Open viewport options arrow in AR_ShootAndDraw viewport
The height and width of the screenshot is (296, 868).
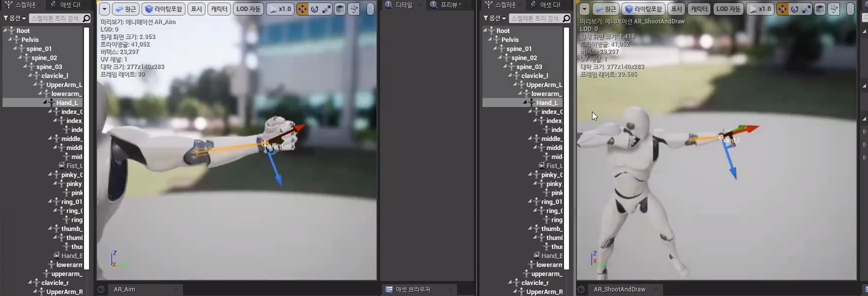pyautogui.click(x=584, y=9)
